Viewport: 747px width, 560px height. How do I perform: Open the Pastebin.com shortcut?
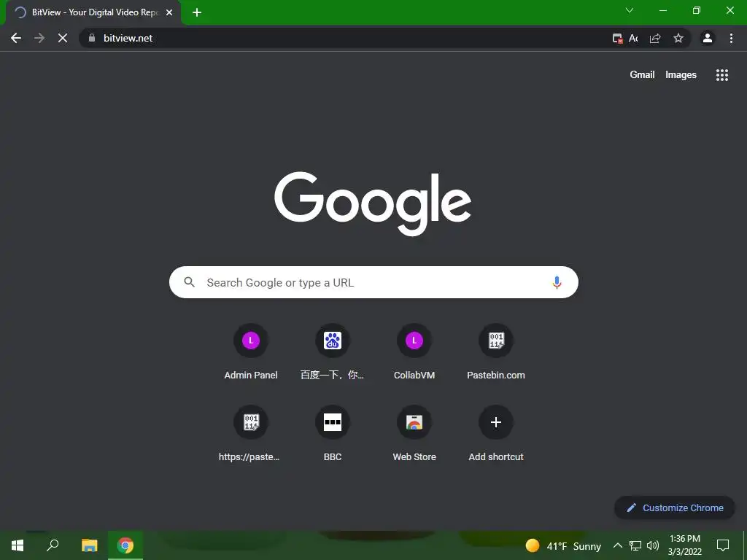click(x=496, y=352)
